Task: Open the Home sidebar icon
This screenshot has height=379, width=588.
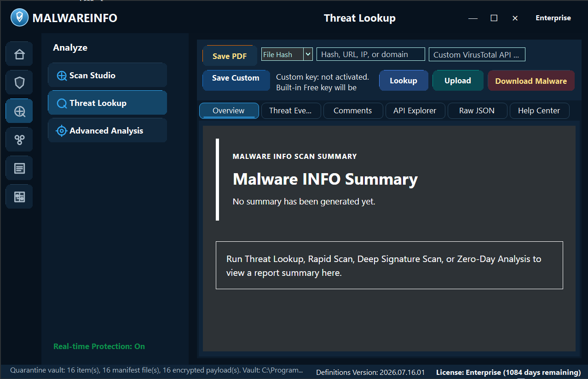Action: point(19,54)
